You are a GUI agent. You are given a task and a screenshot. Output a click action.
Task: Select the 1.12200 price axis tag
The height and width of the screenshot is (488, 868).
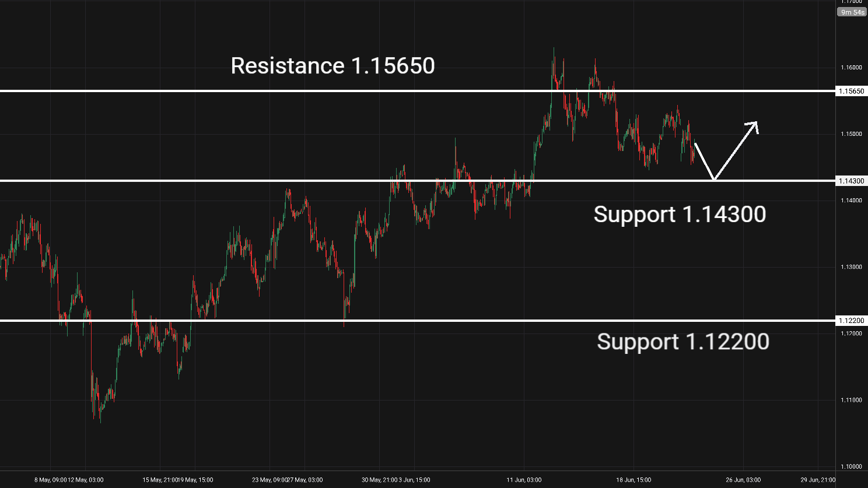tap(851, 321)
